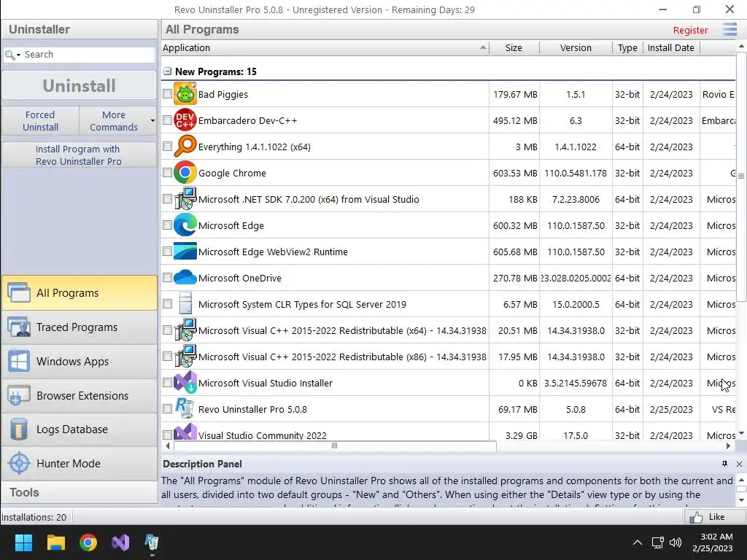Sort by the Application column header

325,47
